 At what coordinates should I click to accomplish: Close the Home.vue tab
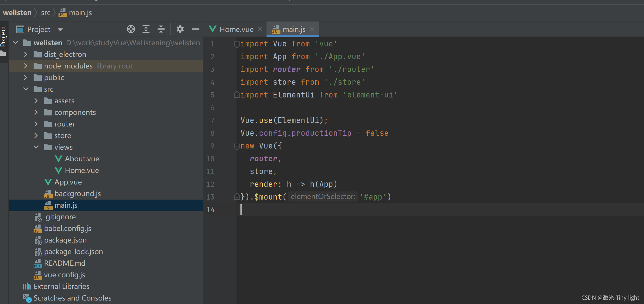pyautogui.click(x=260, y=29)
